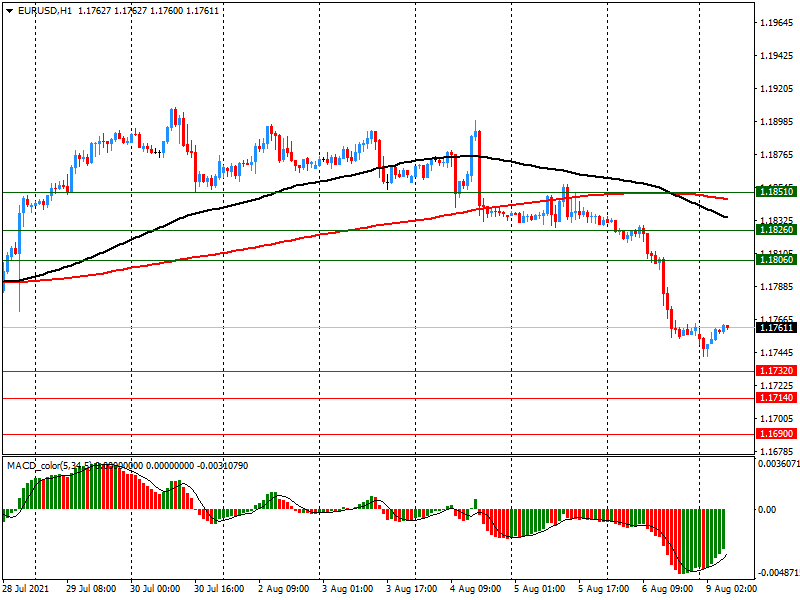
Task: Select the 28 Jul 2021 time label
Action: click(x=26, y=589)
